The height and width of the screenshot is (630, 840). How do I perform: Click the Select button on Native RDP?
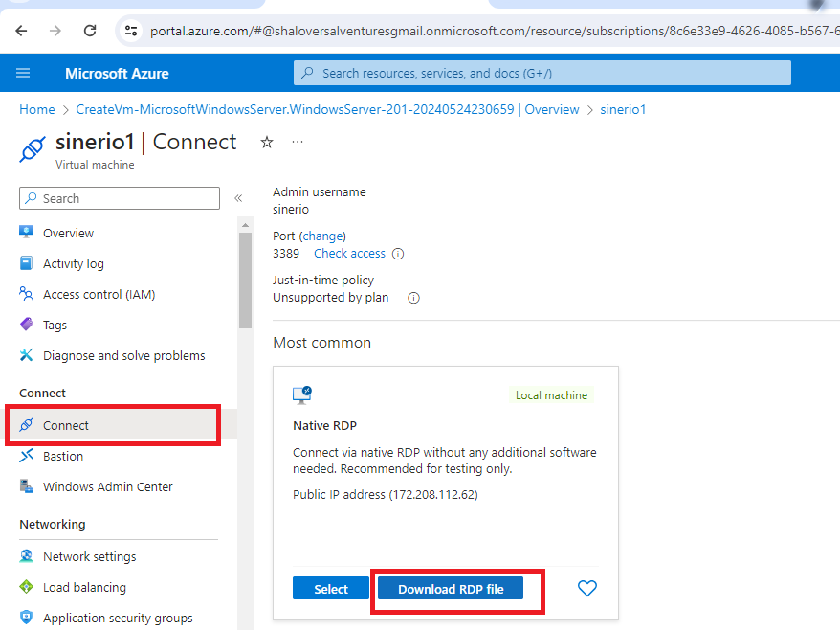click(x=330, y=589)
